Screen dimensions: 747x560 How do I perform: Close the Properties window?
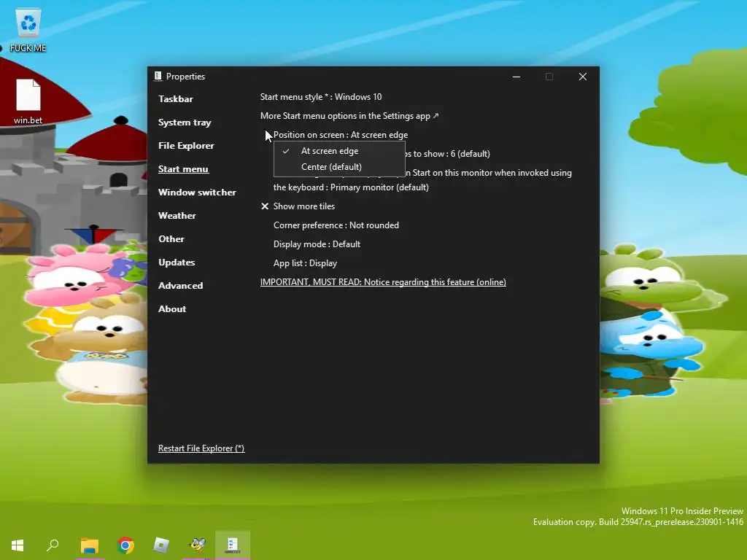[583, 77]
